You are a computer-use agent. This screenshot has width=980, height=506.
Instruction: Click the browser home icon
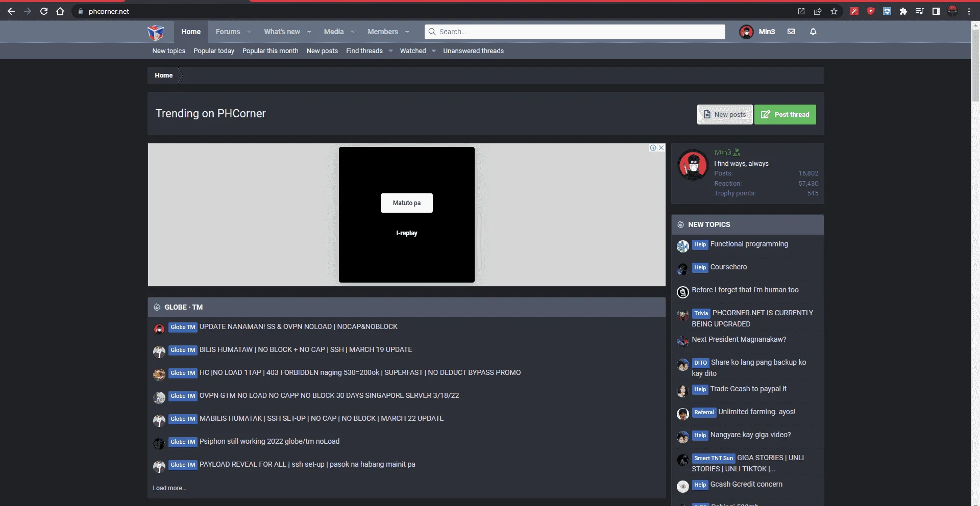click(60, 11)
